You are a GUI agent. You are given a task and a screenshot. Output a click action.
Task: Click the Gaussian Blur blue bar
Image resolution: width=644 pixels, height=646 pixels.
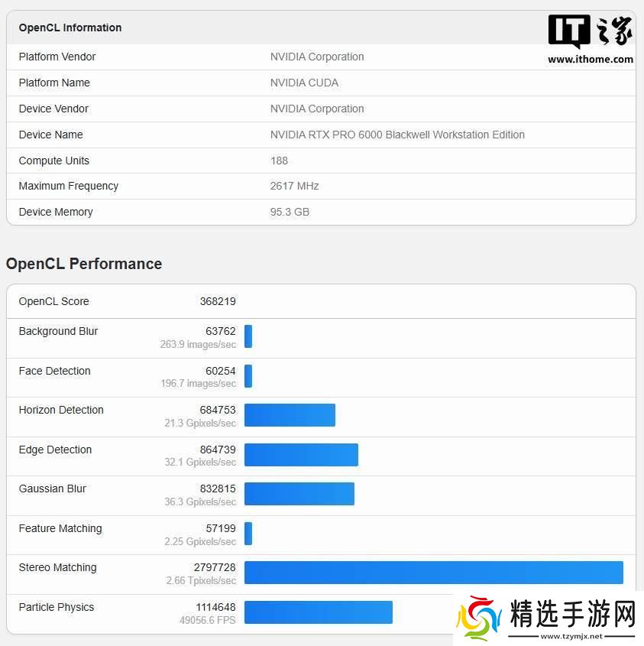(299, 494)
